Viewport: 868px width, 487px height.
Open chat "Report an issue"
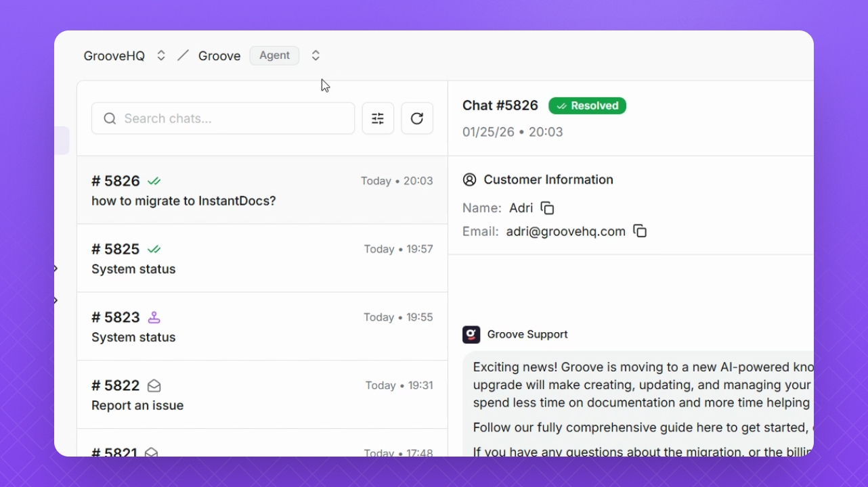262,395
